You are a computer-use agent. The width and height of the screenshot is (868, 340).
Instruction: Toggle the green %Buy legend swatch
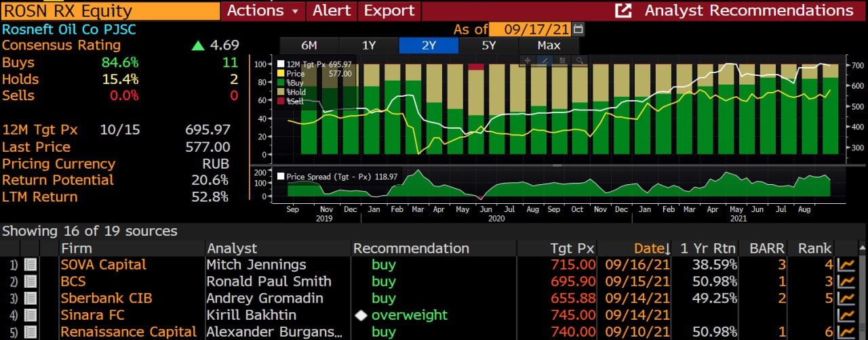pyautogui.click(x=281, y=83)
